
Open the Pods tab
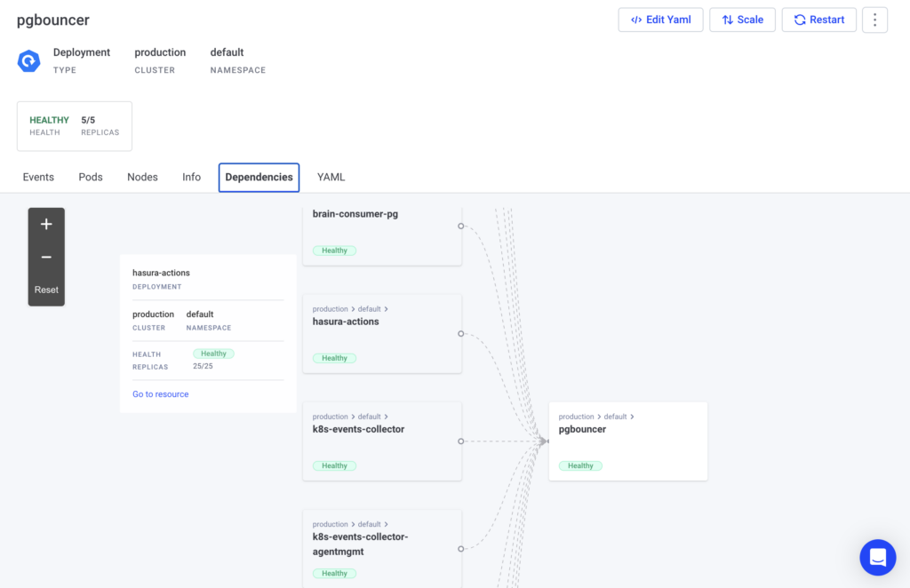[x=91, y=178]
